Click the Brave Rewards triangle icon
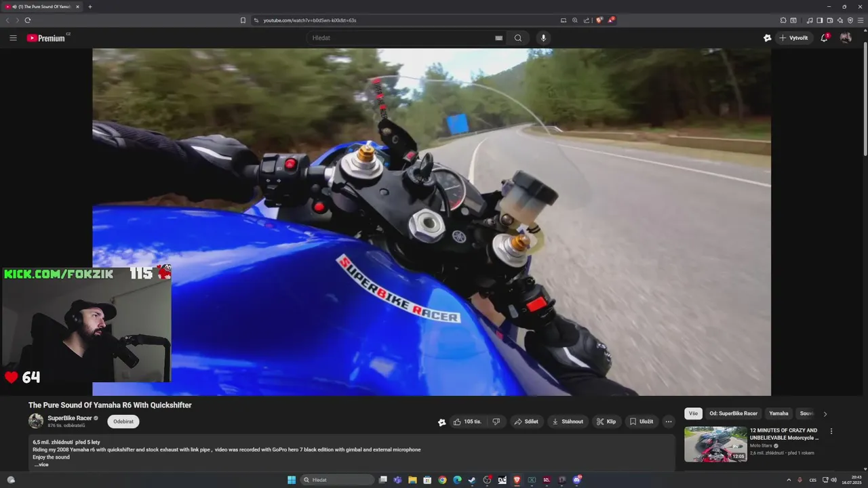 pos(610,20)
